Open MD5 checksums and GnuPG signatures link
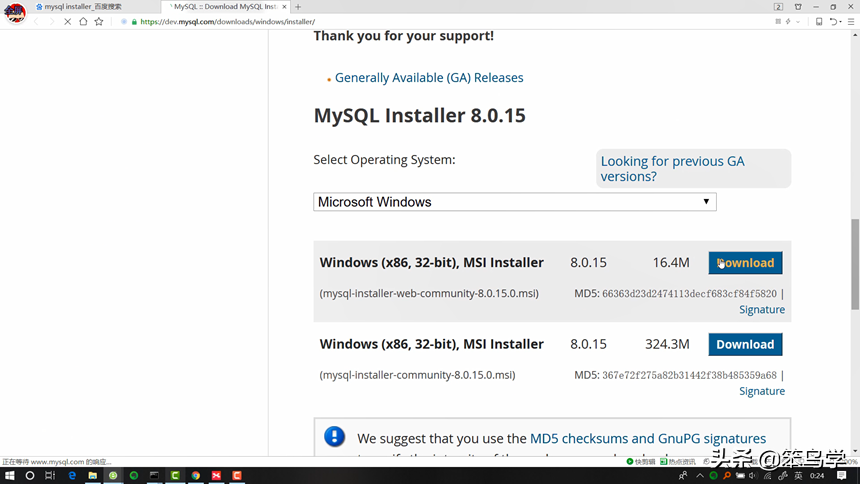Viewport: 860px width, 484px height. [648, 438]
